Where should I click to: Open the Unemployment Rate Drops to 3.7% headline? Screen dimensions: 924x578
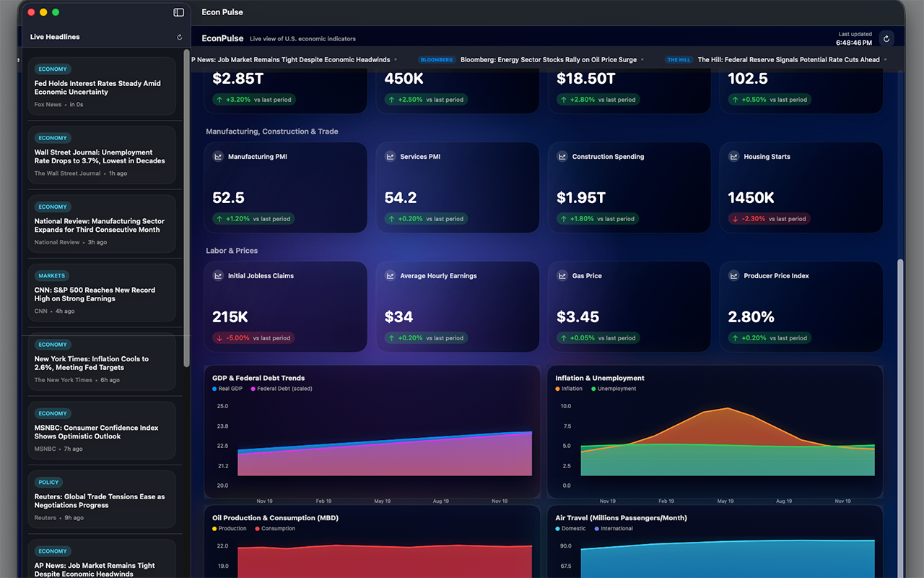tap(102, 156)
